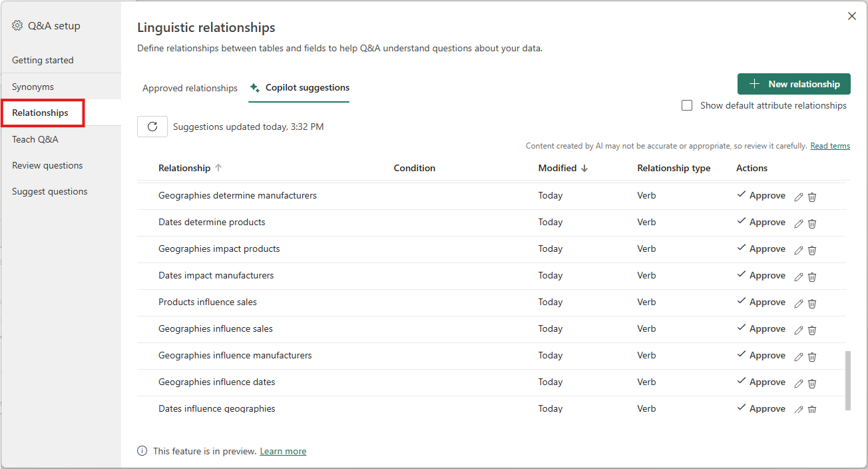Switch to the Approved relationships tab

pyautogui.click(x=190, y=88)
